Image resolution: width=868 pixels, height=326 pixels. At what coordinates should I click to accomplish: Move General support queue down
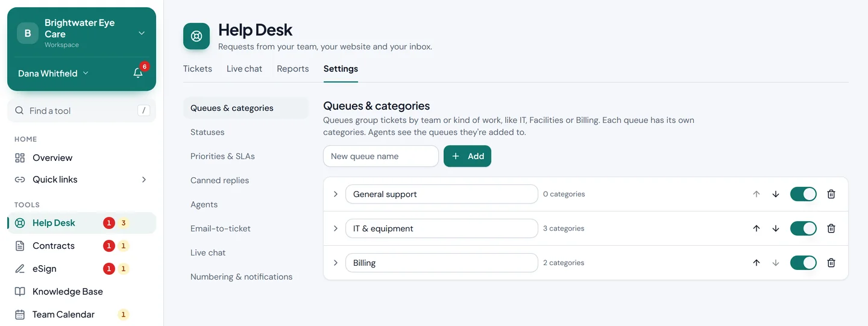pyautogui.click(x=776, y=194)
